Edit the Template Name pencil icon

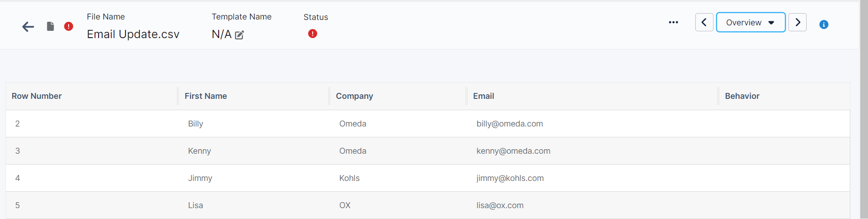(239, 35)
